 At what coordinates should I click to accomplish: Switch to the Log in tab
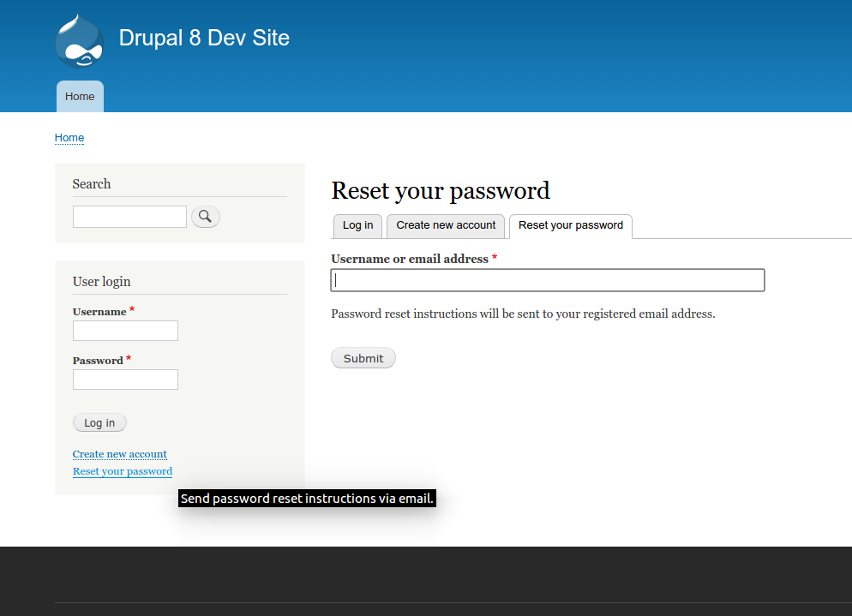click(x=357, y=225)
